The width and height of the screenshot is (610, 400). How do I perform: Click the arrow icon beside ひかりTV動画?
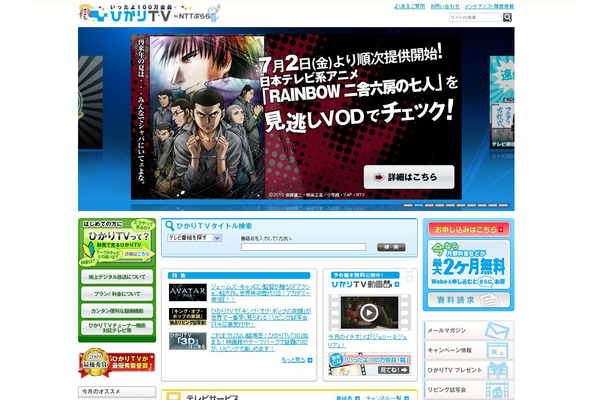(397, 284)
